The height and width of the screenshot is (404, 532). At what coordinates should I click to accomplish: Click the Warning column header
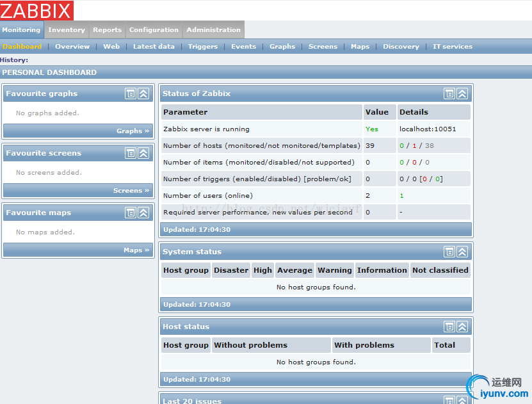pos(335,270)
